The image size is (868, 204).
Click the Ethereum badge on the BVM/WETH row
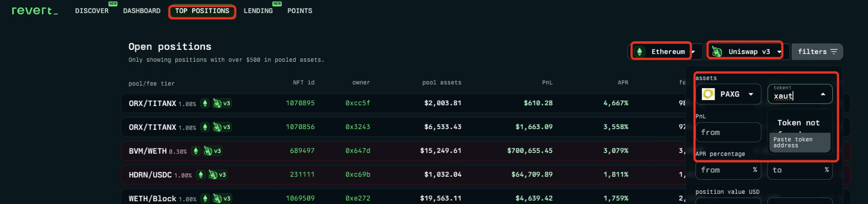tap(196, 151)
